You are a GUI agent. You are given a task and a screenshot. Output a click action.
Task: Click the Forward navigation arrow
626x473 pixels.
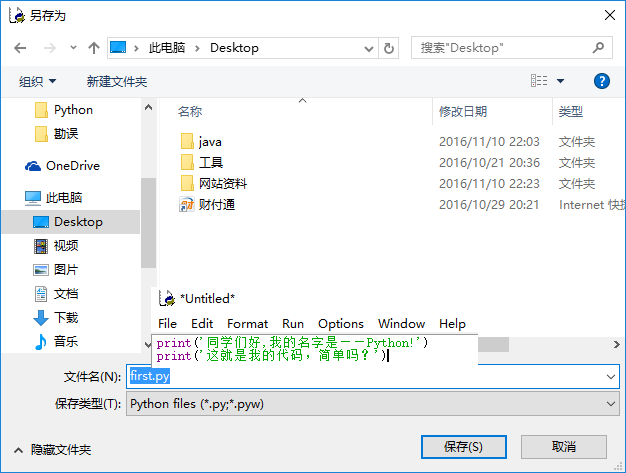50,48
